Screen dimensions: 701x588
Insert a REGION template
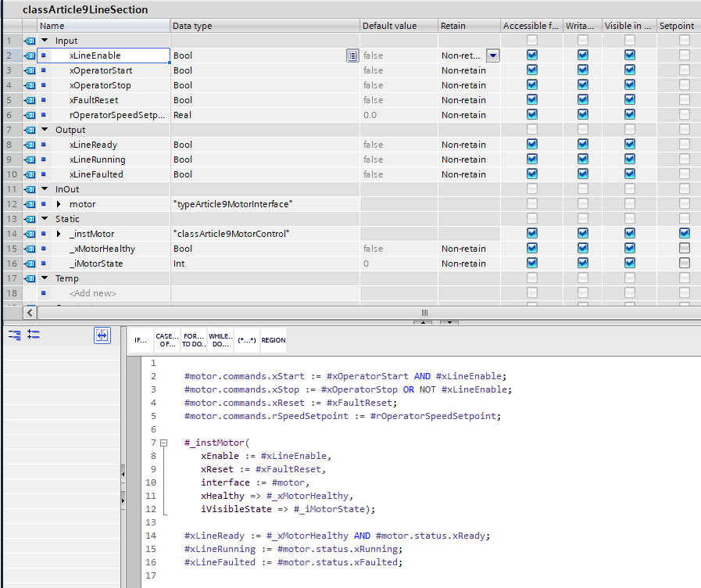274,340
